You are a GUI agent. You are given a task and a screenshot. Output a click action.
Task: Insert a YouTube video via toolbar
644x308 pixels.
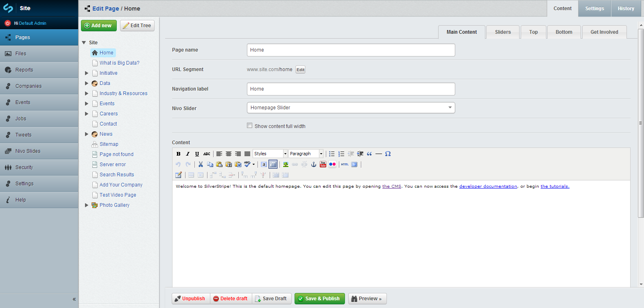point(323,165)
